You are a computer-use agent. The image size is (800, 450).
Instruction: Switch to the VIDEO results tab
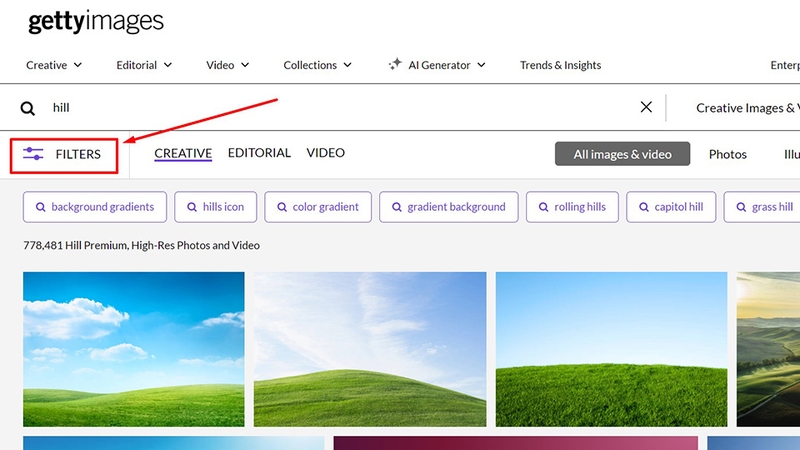tap(326, 153)
